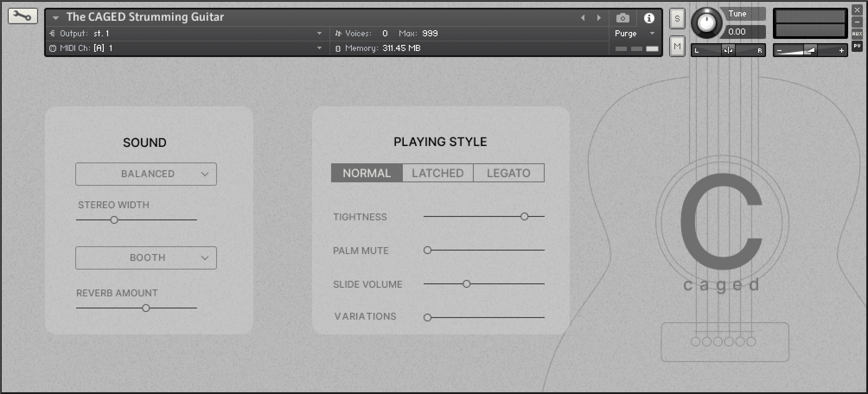Solo the instrument with S button

[677, 19]
